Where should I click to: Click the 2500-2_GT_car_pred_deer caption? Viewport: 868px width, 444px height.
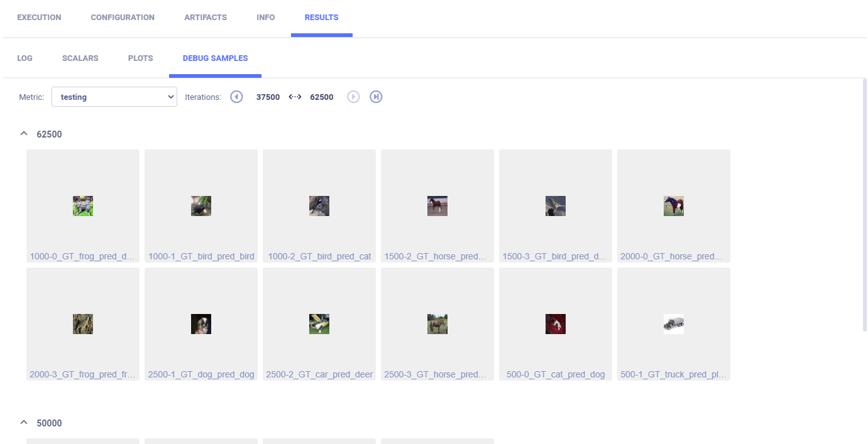point(319,374)
